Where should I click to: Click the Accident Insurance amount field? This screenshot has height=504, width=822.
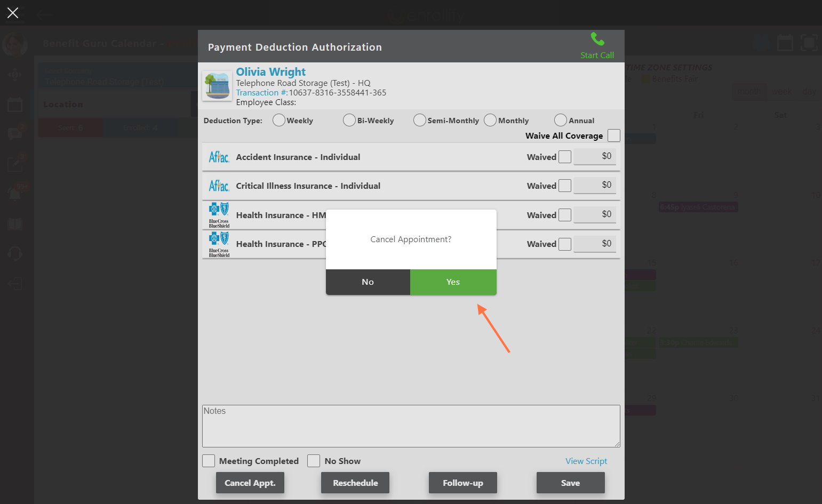tap(595, 156)
